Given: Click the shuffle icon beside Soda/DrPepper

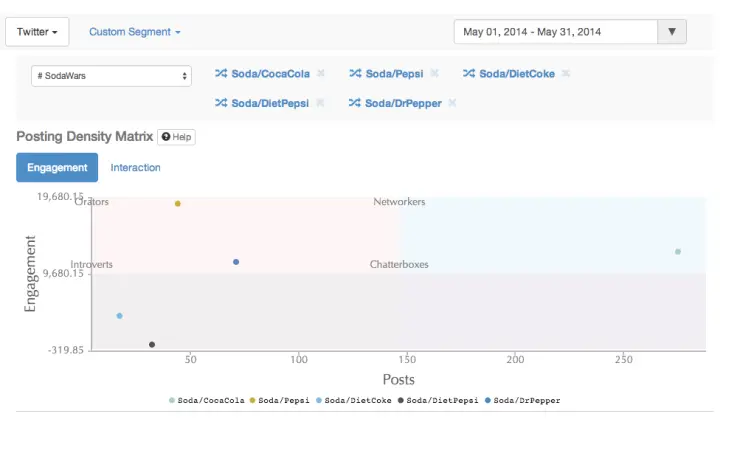Looking at the screenshot, I should click(x=354, y=103).
